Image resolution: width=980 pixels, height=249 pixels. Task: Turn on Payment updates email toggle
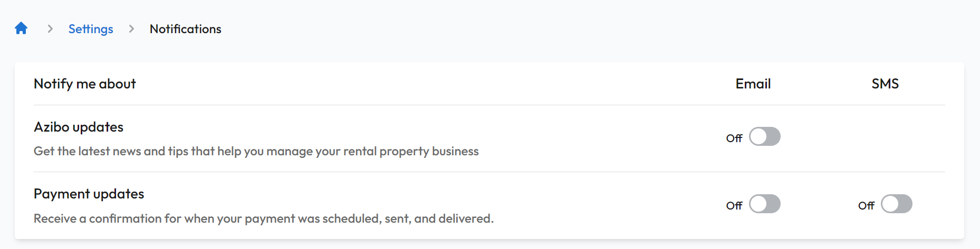[765, 204]
